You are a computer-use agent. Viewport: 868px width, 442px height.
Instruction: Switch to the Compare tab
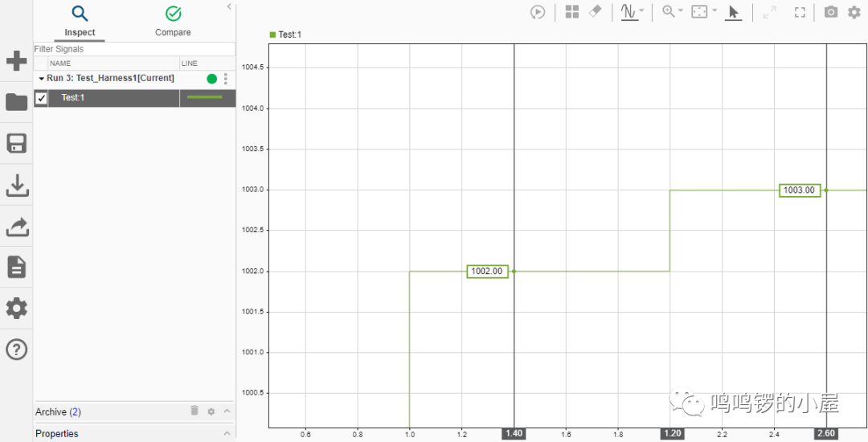click(x=173, y=23)
